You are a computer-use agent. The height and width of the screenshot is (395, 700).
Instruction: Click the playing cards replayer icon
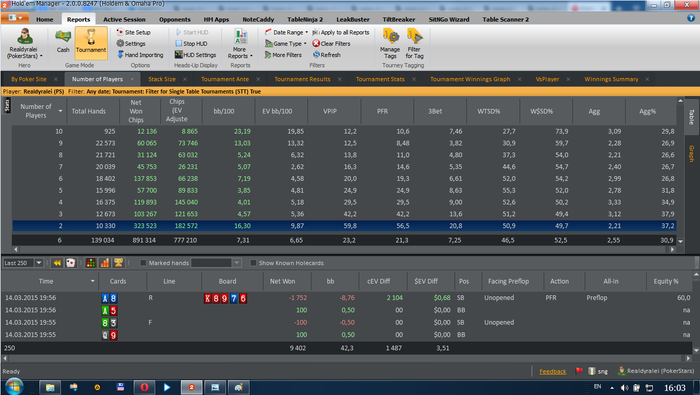pos(71,263)
